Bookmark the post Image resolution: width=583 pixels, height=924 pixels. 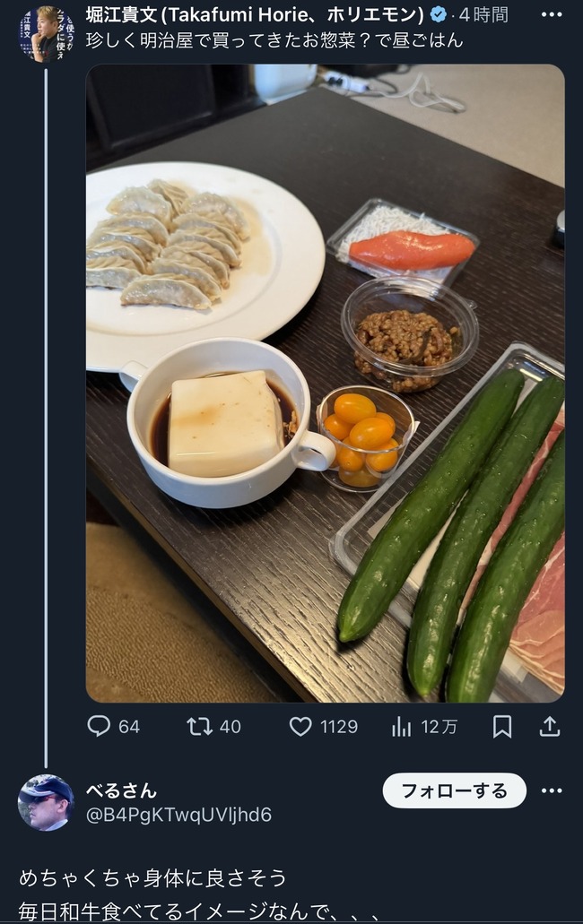click(502, 726)
